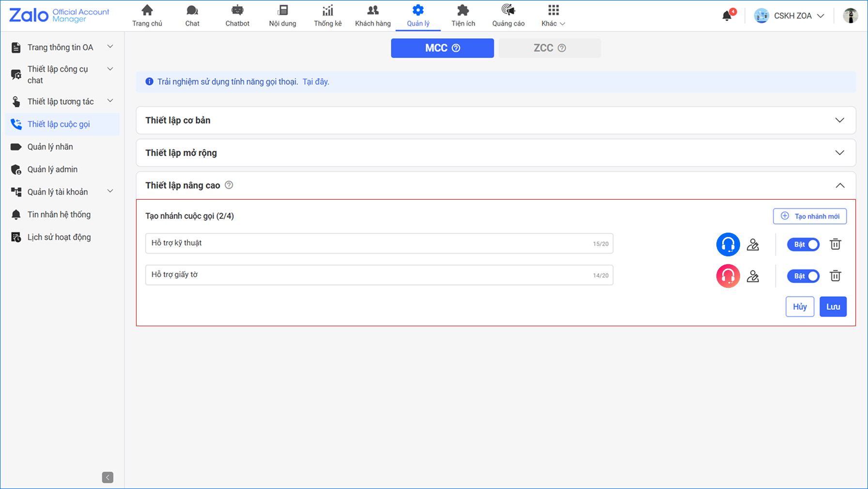The height and width of the screenshot is (489, 868).
Task: Open Quản lý admin in sidebar
Action: pyautogui.click(x=52, y=169)
